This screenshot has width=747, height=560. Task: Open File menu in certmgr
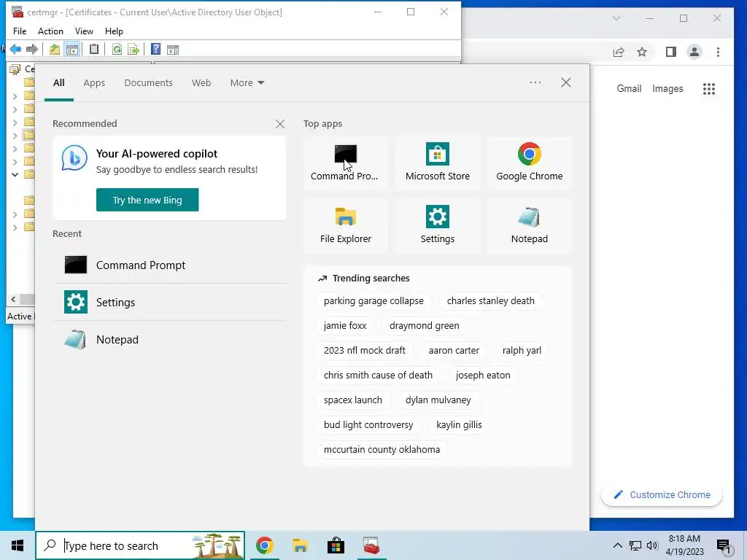point(20,31)
